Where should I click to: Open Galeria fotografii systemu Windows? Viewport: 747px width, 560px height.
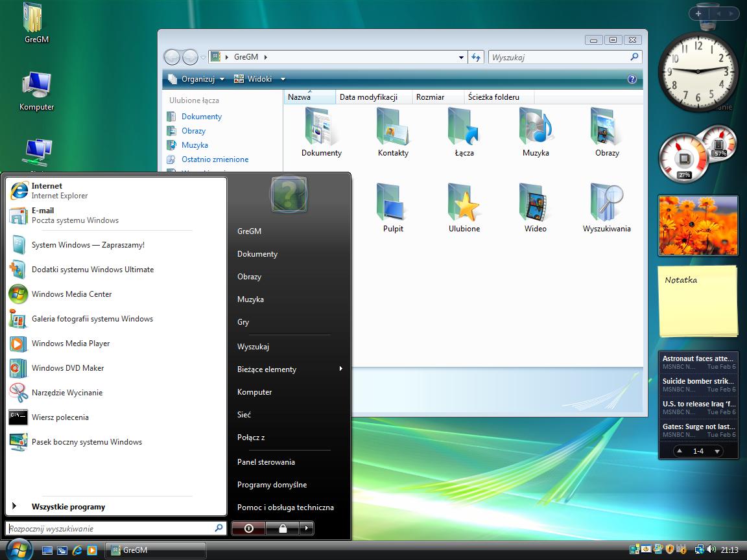116,319
